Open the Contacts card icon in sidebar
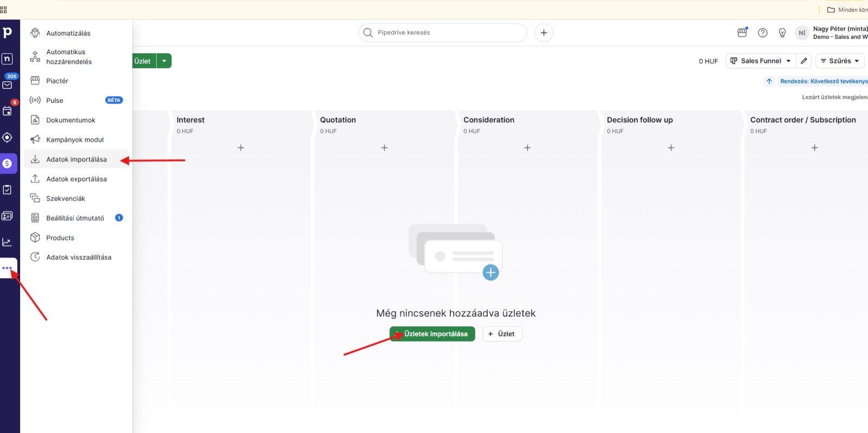868x433 pixels. [x=7, y=216]
